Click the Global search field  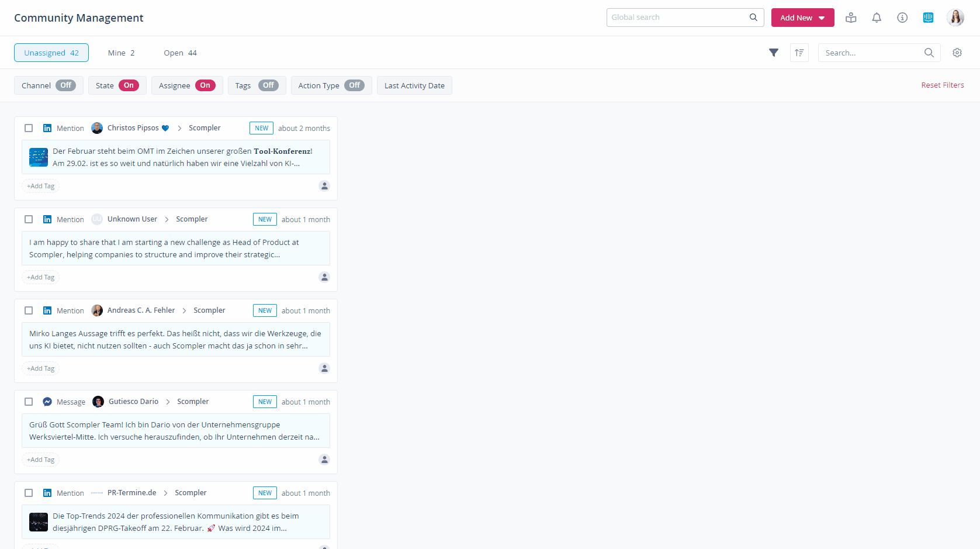coord(678,18)
